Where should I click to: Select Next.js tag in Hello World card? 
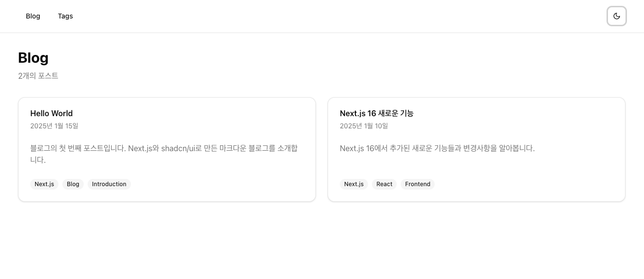[x=44, y=184]
